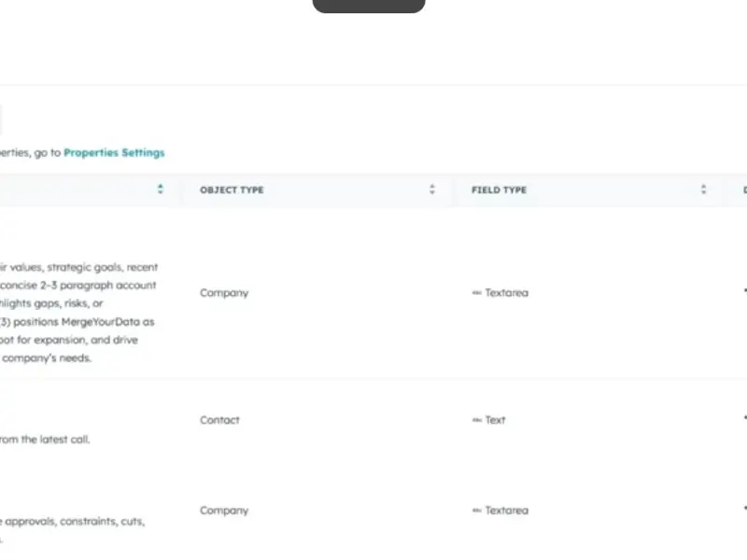
Task: Select the Contact object type cell
Action: tap(219, 420)
